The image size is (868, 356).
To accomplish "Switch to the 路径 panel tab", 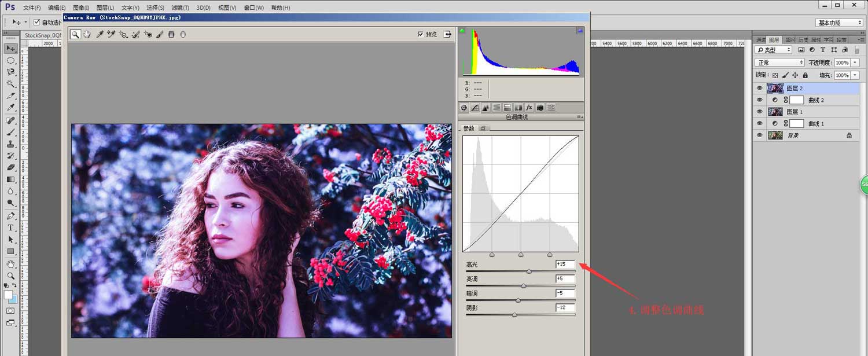I will (x=790, y=40).
